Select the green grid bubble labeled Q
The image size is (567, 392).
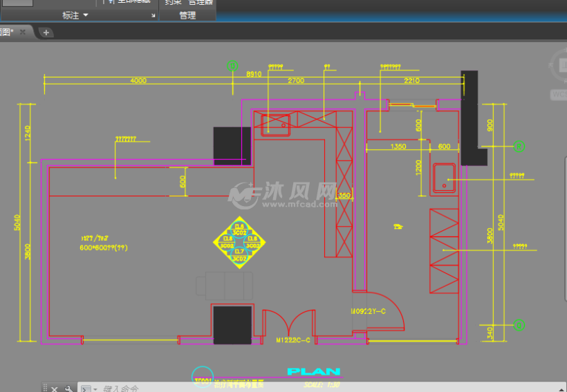point(519,325)
